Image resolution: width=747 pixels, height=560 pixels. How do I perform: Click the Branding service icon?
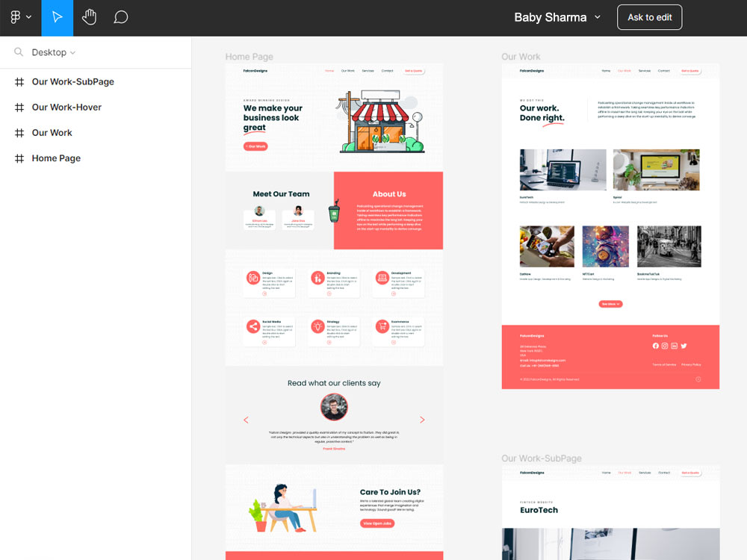tap(317, 278)
